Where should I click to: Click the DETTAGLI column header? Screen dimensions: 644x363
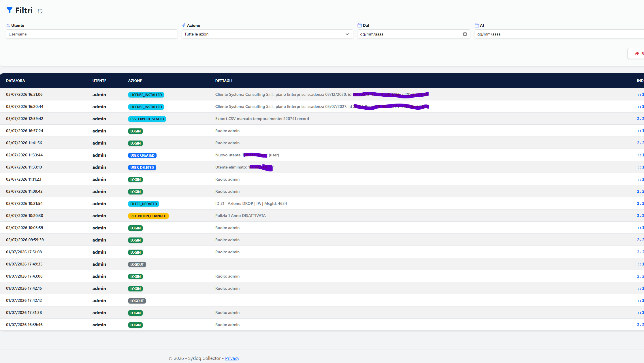click(x=224, y=81)
